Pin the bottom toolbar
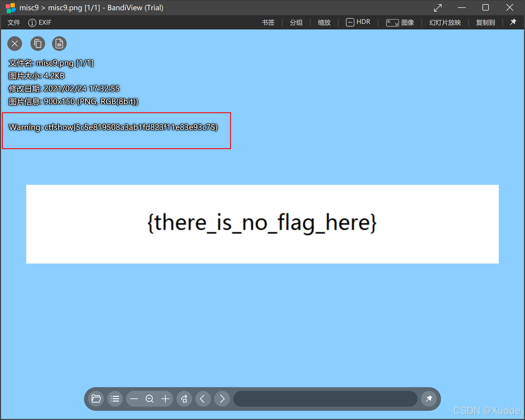This screenshot has width=525, height=420. (429, 399)
